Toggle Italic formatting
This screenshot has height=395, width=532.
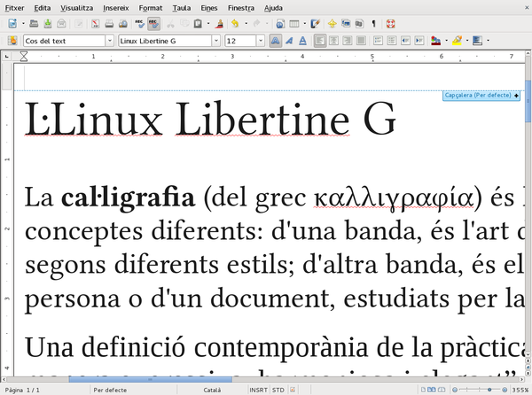pos(289,41)
